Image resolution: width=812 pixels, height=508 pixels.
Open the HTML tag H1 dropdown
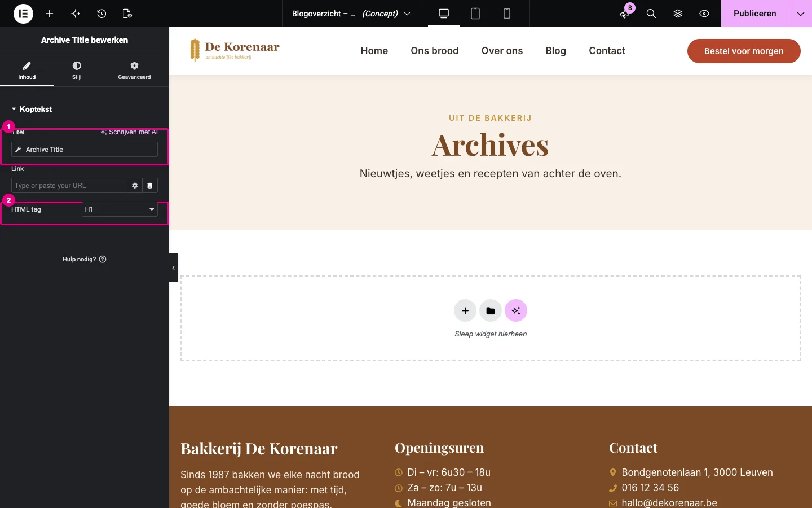pos(120,209)
